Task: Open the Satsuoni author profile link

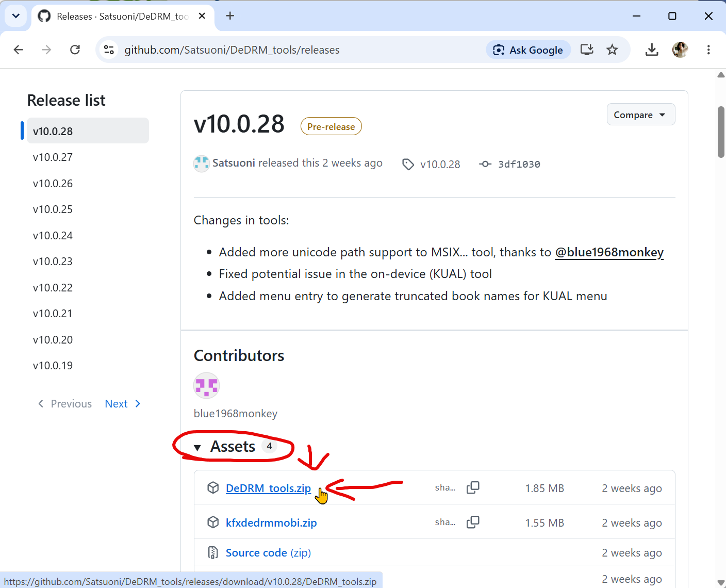Action: (x=234, y=163)
